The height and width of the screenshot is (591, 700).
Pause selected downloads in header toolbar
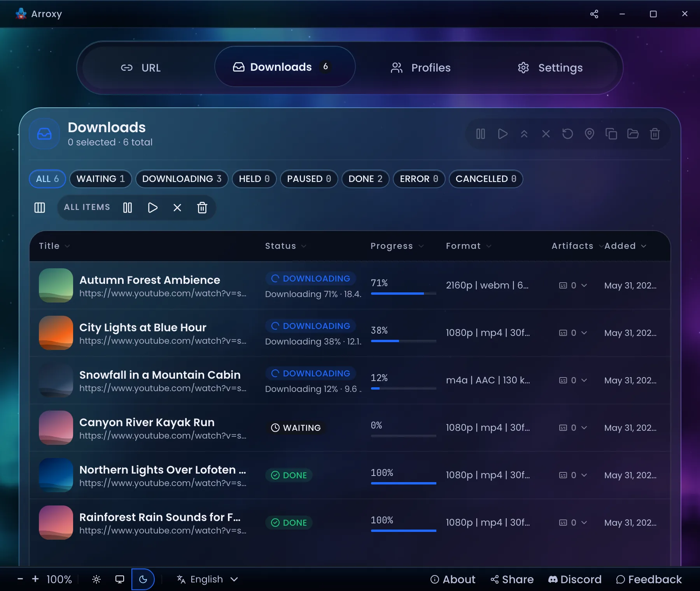pos(481,134)
